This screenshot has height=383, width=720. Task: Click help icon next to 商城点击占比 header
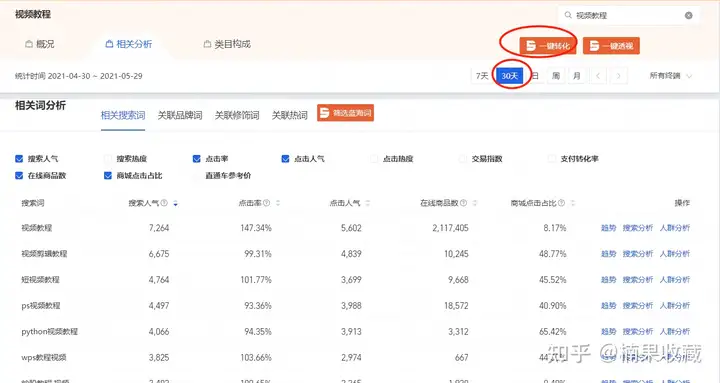point(561,203)
